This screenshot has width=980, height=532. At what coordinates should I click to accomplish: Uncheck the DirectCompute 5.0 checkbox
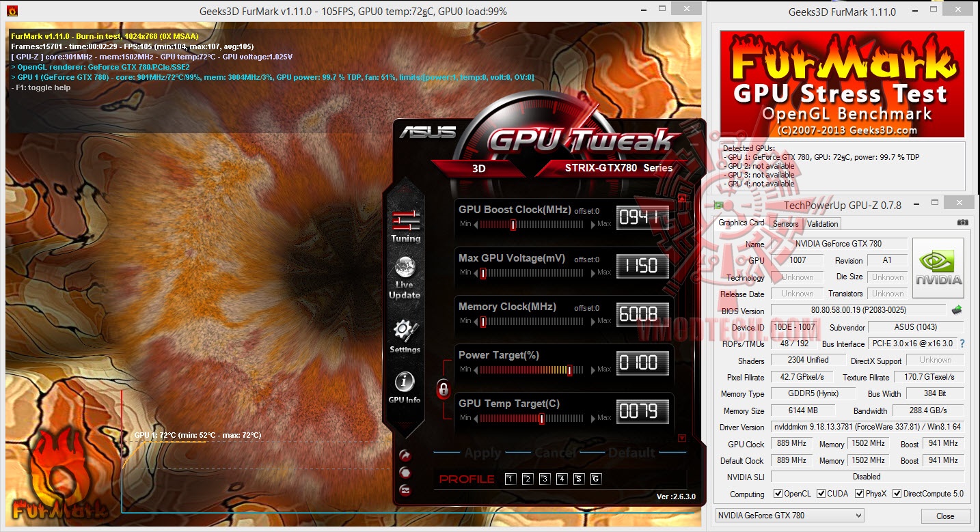coord(897,494)
